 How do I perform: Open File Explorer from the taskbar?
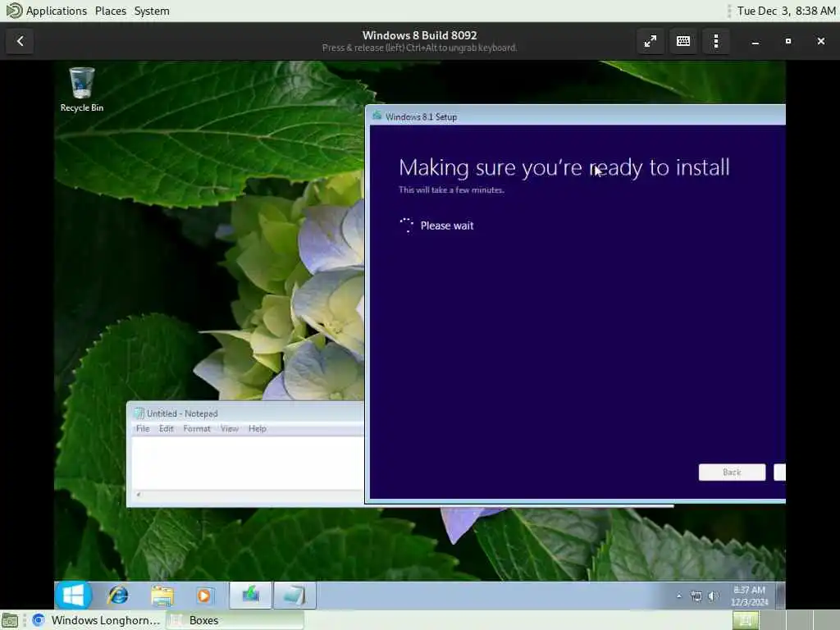[162, 596]
